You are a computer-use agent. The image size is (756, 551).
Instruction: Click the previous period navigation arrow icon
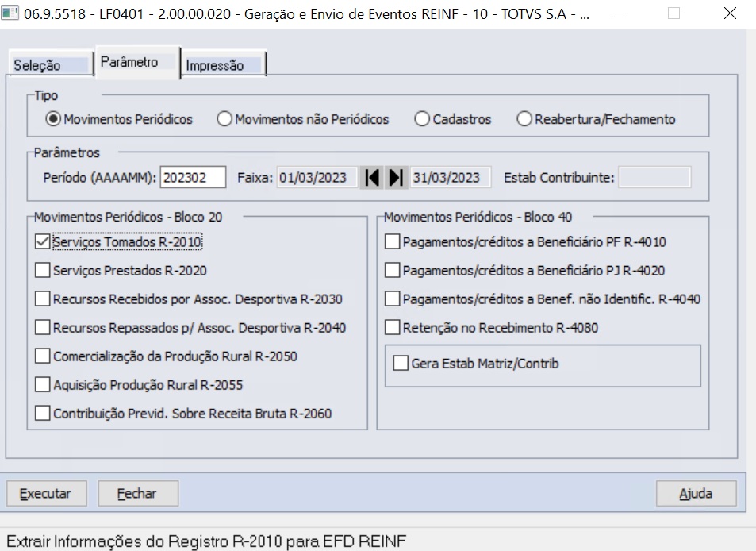(371, 177)
